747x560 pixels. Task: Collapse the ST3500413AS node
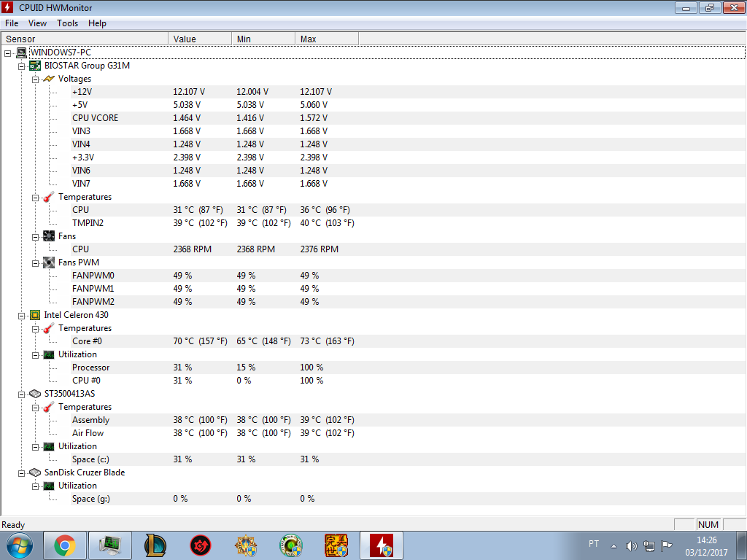tap(21, 394)
